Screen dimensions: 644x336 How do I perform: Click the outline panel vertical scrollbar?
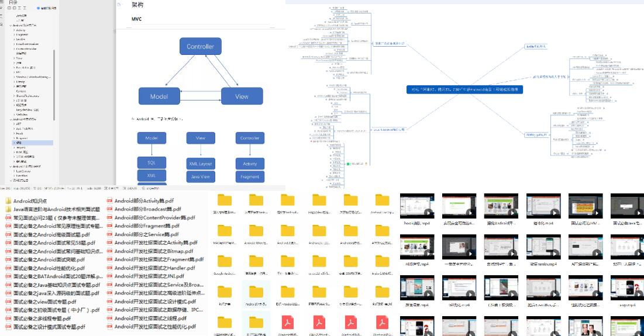54,85
